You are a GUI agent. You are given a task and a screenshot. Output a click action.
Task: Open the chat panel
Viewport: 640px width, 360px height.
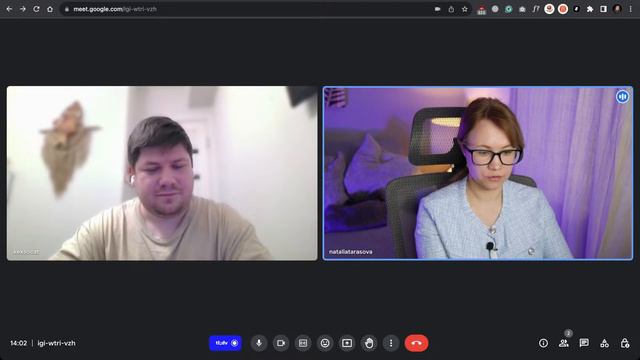[584, 343]
